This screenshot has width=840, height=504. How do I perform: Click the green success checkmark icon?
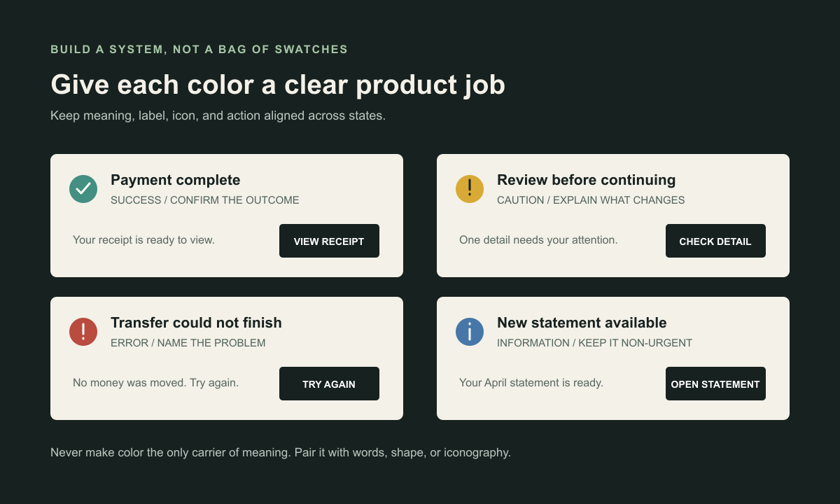(83, 189)
